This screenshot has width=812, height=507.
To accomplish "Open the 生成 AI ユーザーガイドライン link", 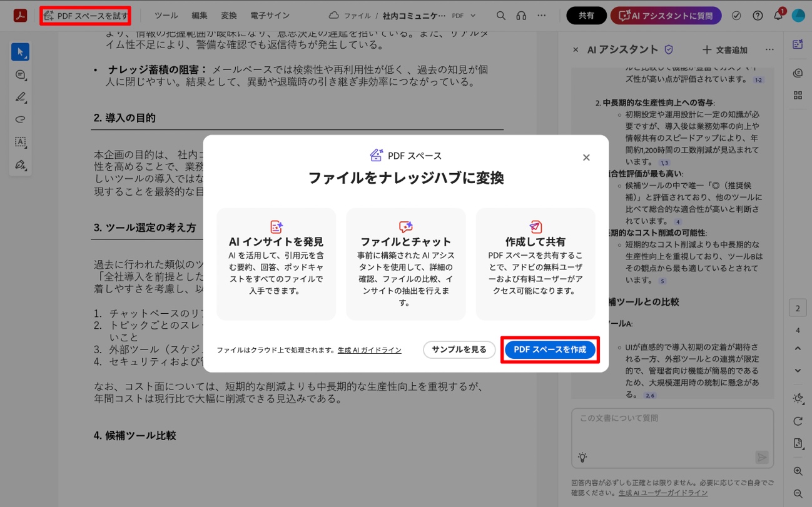I will click(663, 493).
